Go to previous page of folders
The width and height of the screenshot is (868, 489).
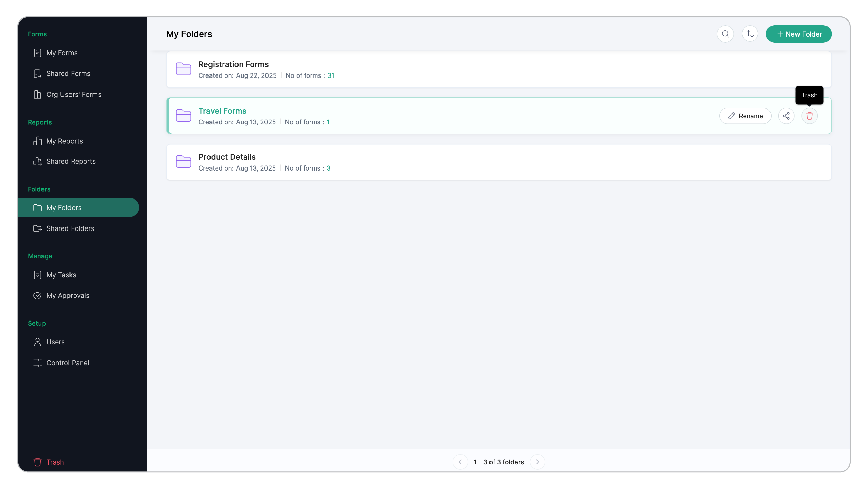click(460, 462)
